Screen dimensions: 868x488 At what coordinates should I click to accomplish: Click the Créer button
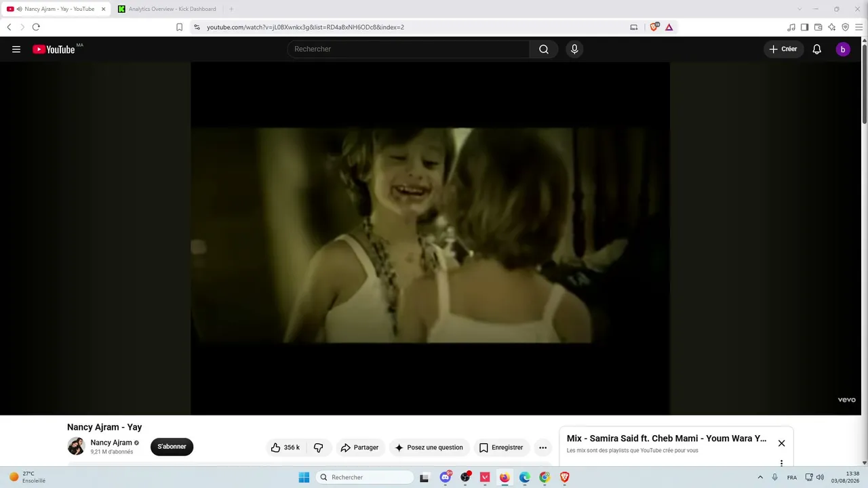783,49
